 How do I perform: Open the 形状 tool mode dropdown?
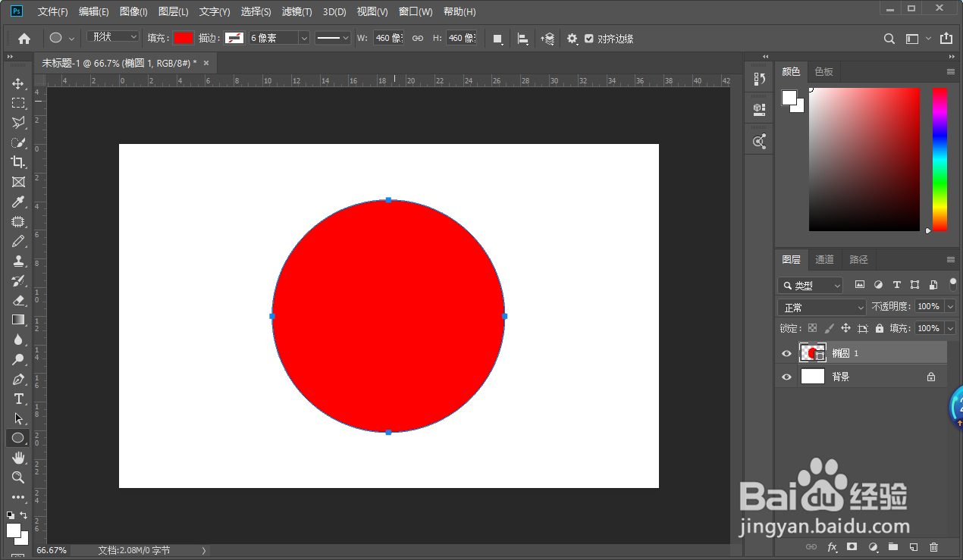point(114,37)
